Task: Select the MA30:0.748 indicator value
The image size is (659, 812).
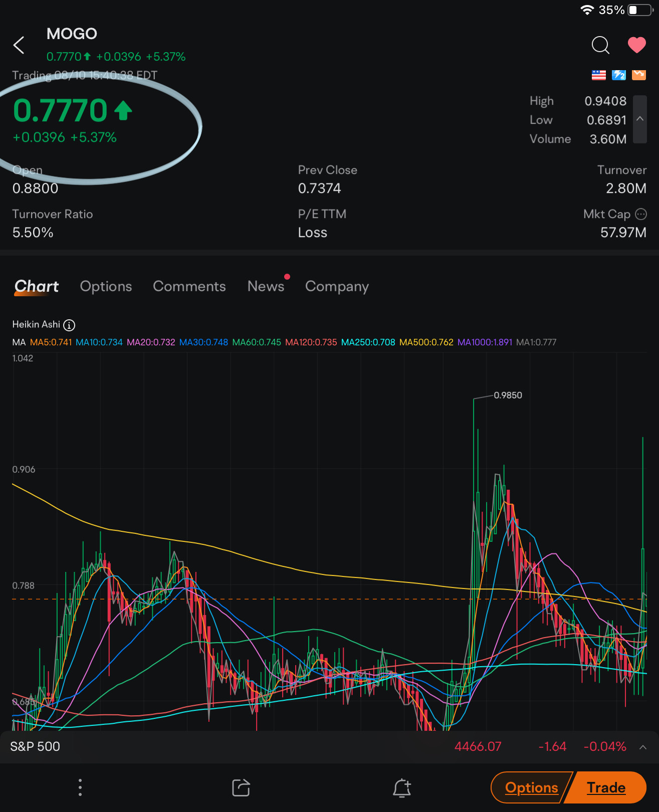Action: [203, 342]
